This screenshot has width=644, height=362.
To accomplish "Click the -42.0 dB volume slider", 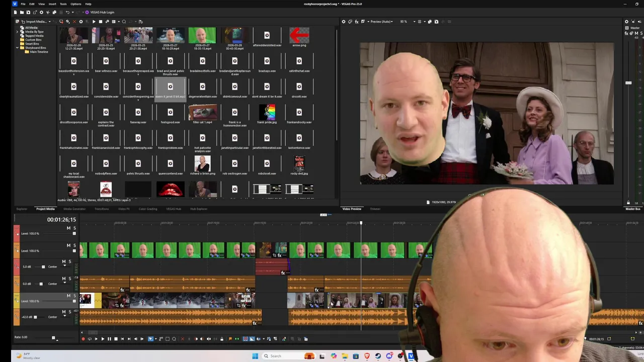I will [35, 317].
